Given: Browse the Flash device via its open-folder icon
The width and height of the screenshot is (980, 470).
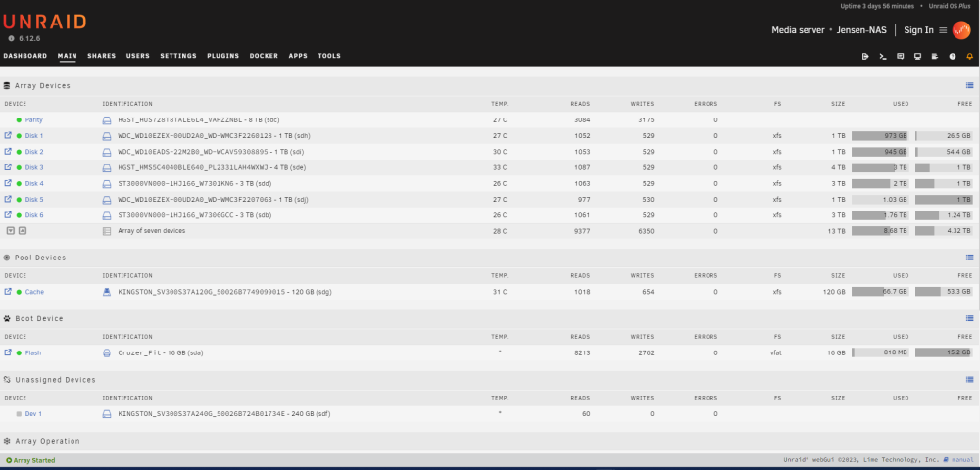Looking at the screenshot, I should [8, 352].
